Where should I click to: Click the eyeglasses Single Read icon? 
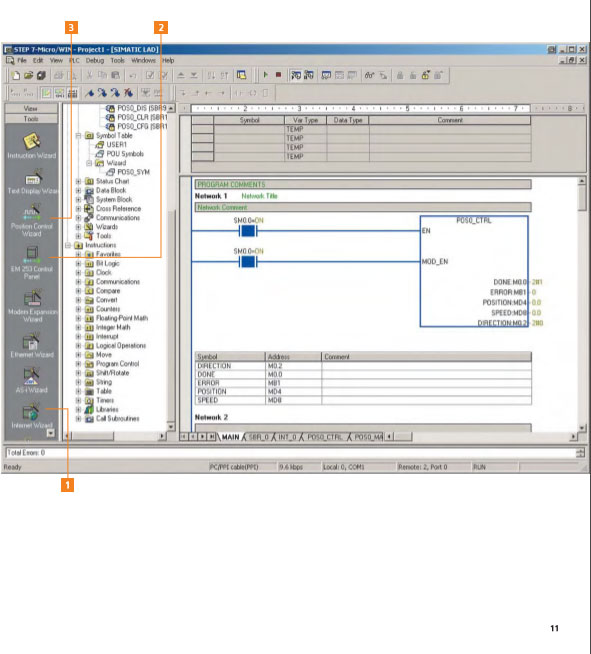pyautogui.click(x=369, y=75)
